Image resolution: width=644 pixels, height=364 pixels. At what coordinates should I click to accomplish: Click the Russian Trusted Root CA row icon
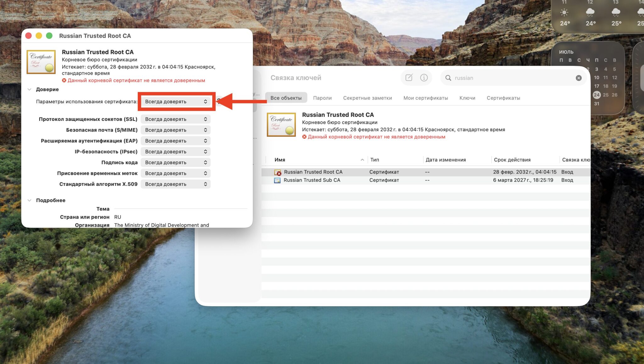tap(277, 172)
